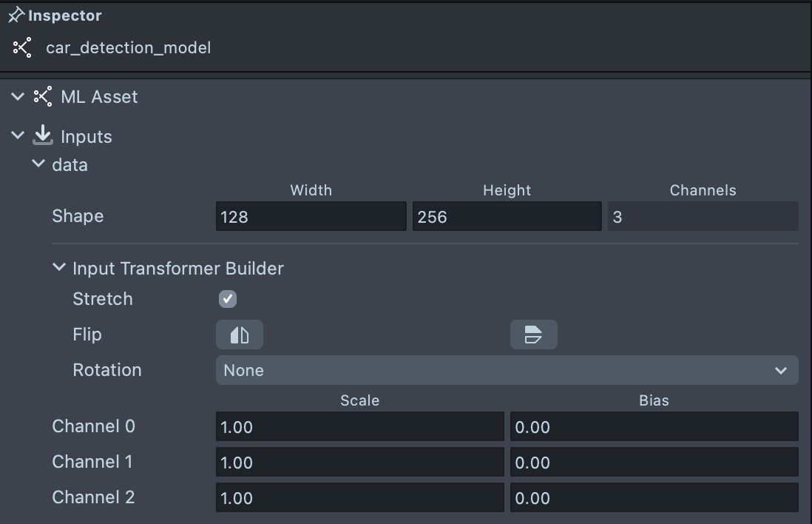Edit the Channel 1 Bias value

(x=654, y=463)
